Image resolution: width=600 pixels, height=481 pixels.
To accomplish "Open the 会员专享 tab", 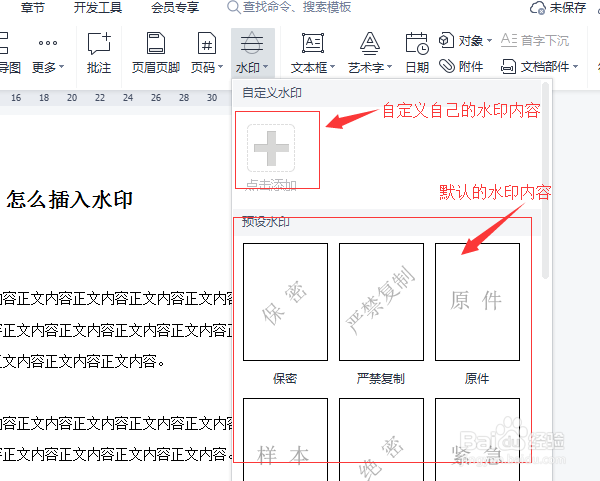I will 175,7.
